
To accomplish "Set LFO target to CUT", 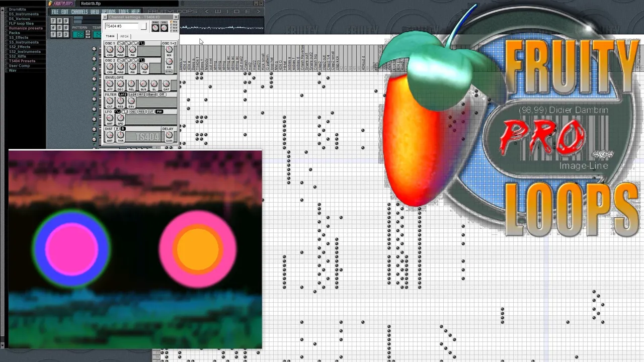I will [x=150, y=112].
